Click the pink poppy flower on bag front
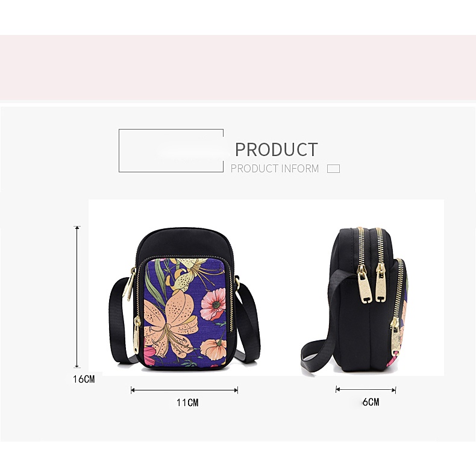476x476 pixels. tap(213, 304)
